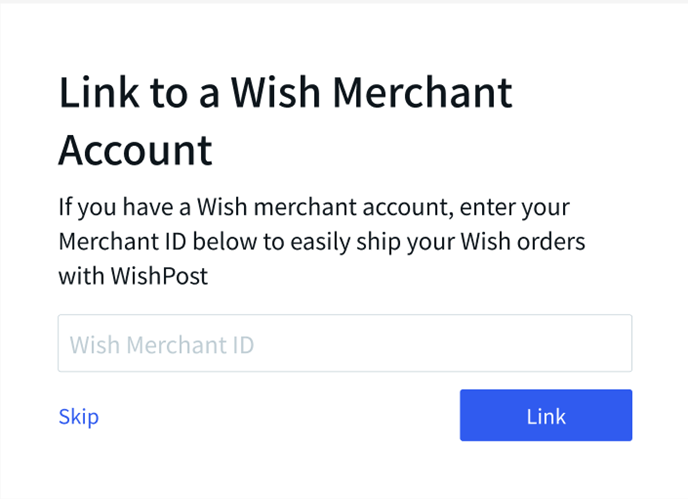Focus the Merchant ID text box

[345, 343]
